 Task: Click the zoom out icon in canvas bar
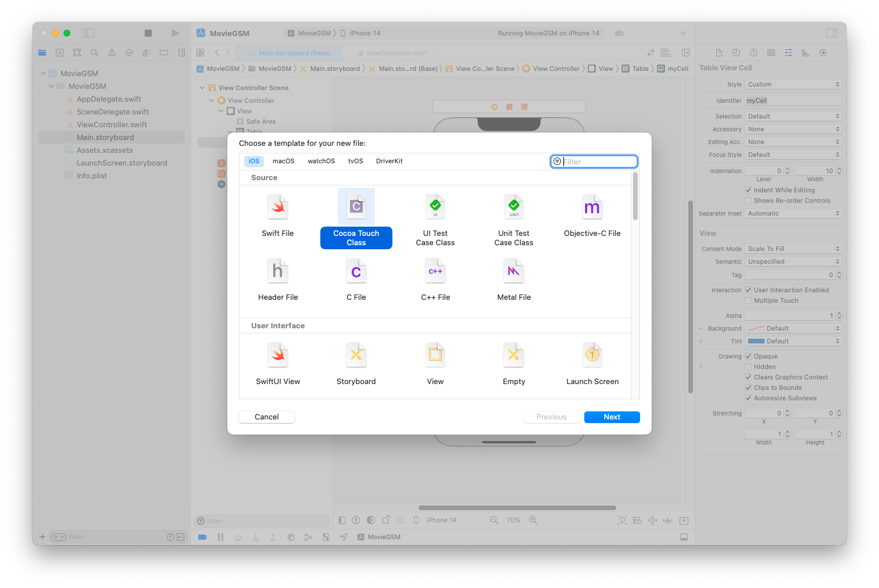tap(494, 520)
